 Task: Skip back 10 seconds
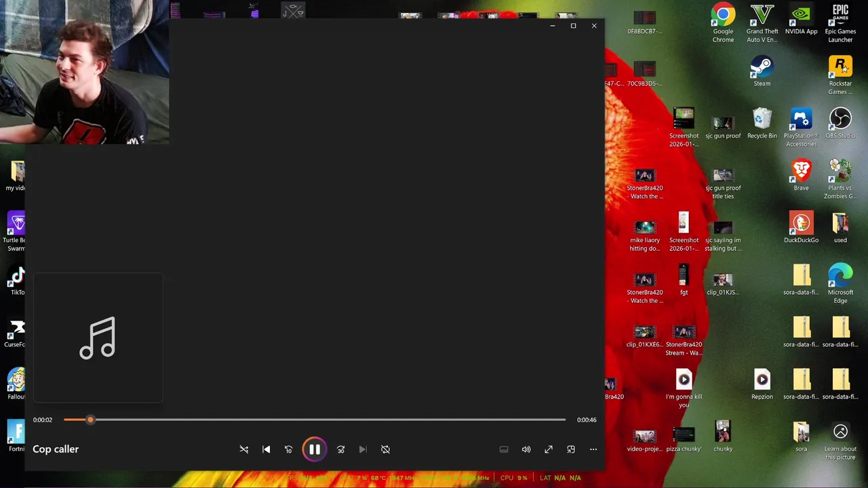[x=288, y=449]
